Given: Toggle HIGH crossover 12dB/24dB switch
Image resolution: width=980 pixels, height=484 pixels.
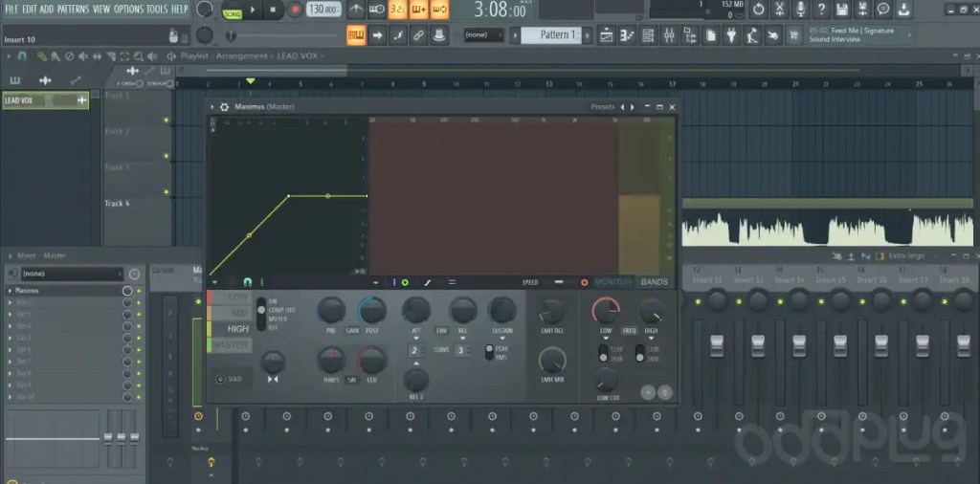Looking at the screenshot, I should tap(640, 353).
